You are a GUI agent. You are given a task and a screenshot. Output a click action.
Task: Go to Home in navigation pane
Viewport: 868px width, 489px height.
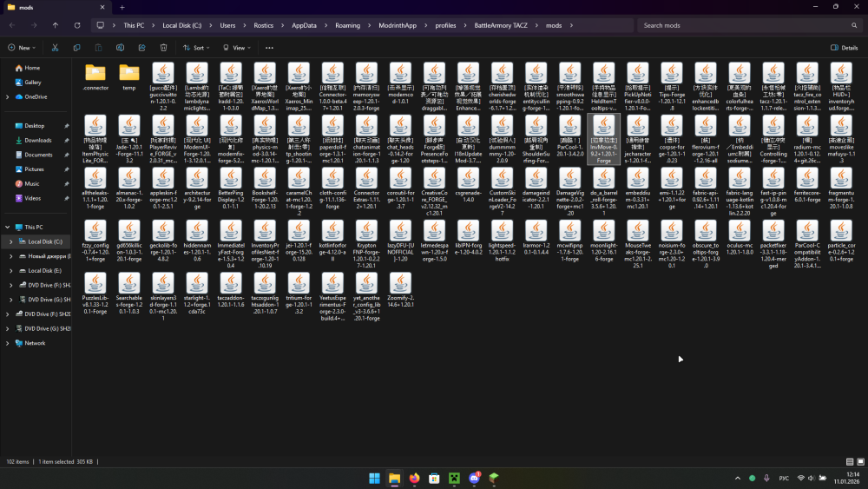(x=32, y=68)
